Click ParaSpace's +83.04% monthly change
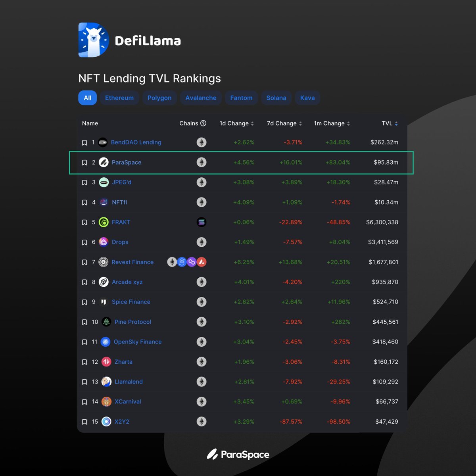 coord(338,162)
